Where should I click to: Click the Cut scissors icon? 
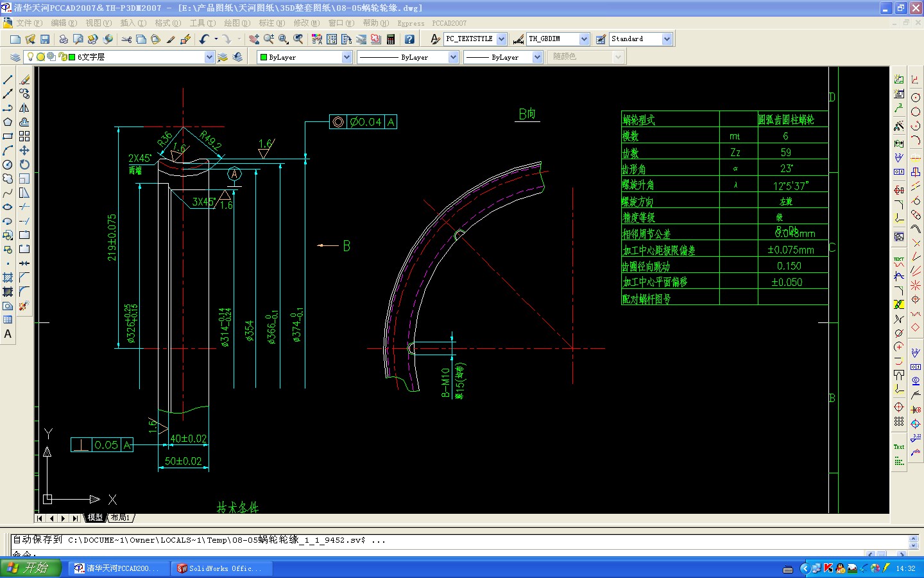(126, 39)
